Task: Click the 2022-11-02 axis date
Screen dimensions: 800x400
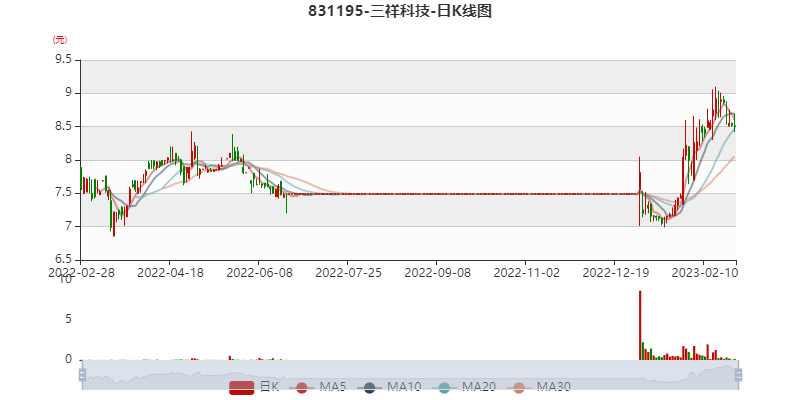Action: coord(527,272)
